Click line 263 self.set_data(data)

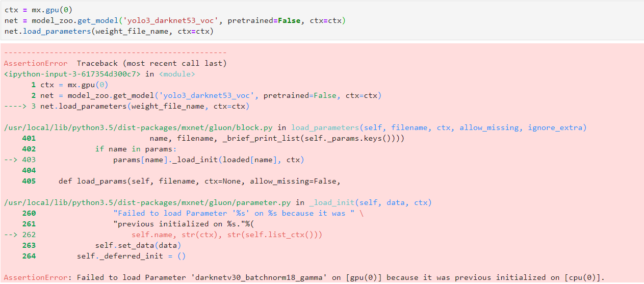click(101, 245)
